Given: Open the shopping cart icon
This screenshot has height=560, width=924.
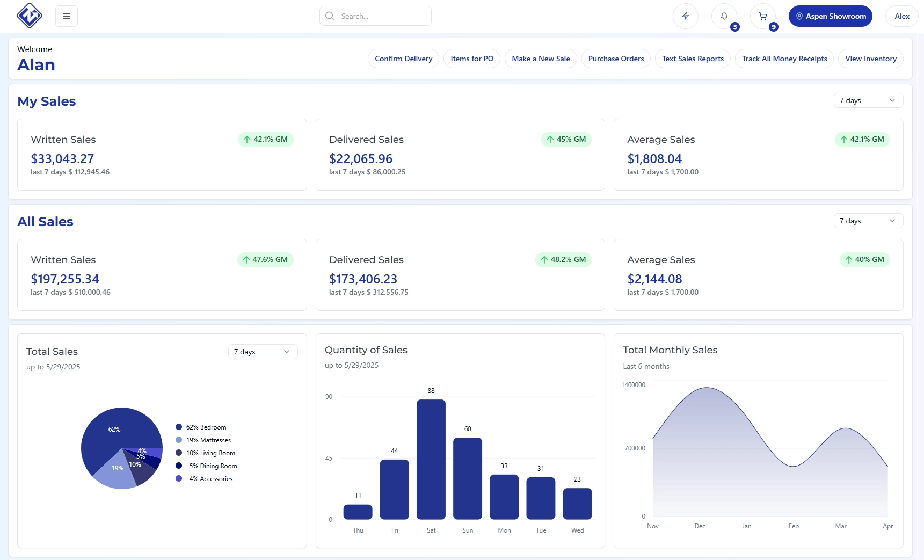Looking at the screenshot, I should [763, 16].
